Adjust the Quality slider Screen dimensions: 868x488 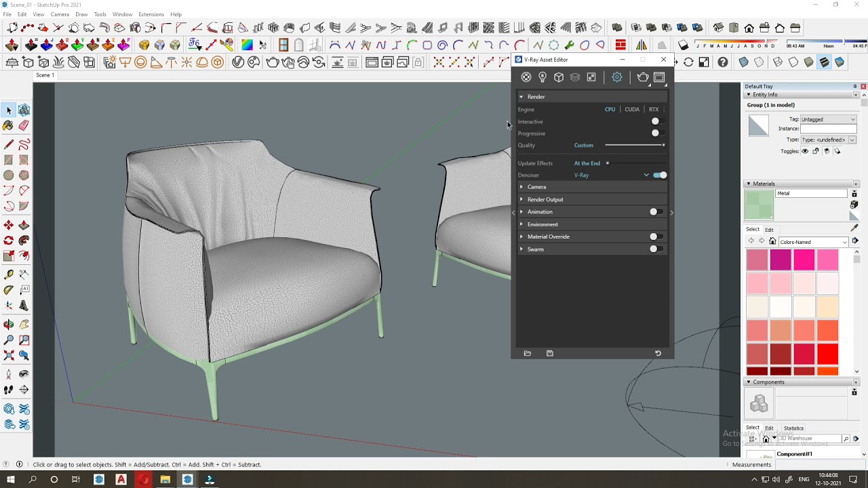tap(635, 145)
